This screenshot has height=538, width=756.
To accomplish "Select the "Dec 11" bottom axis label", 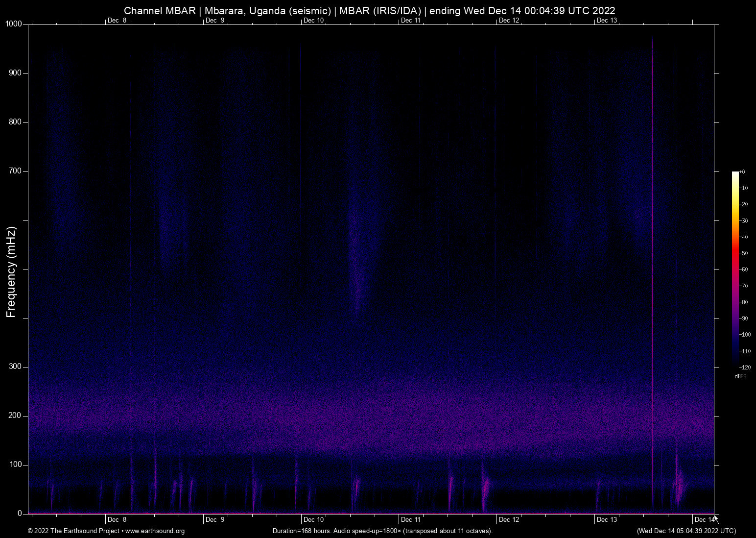I will point(410,519).
